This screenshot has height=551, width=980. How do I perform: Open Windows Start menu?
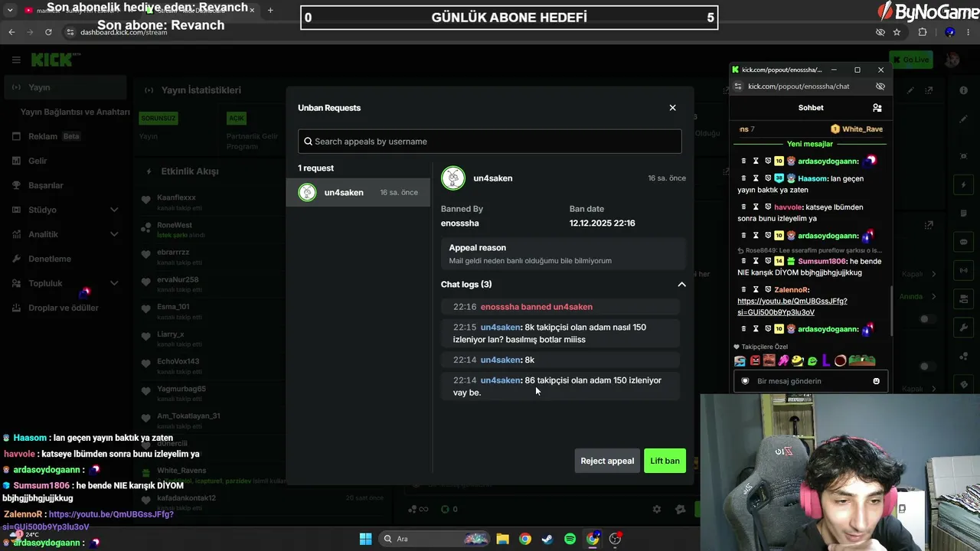click(x=365, y=539)
